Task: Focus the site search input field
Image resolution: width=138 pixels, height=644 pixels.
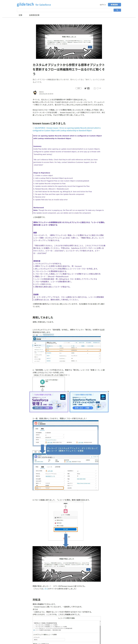Action: point(64,10)
